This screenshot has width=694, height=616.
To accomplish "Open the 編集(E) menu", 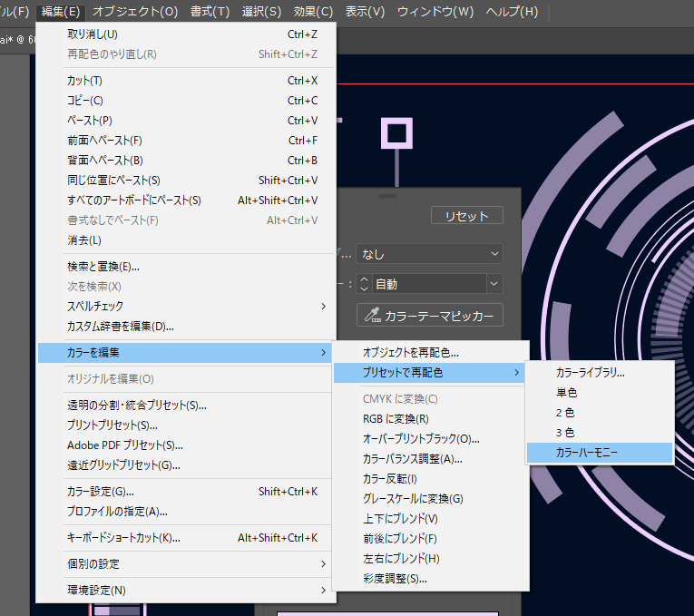I will pyautogui.click(x=60, y=11).
